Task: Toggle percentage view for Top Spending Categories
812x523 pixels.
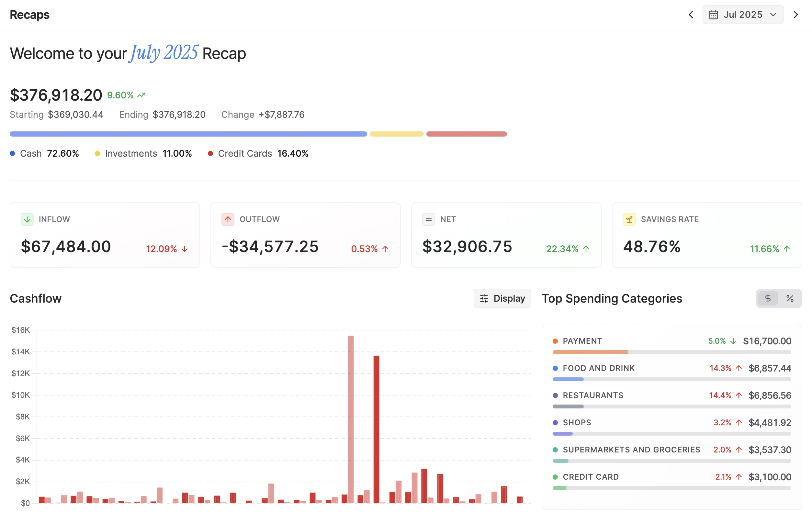Action: (790, 298)
